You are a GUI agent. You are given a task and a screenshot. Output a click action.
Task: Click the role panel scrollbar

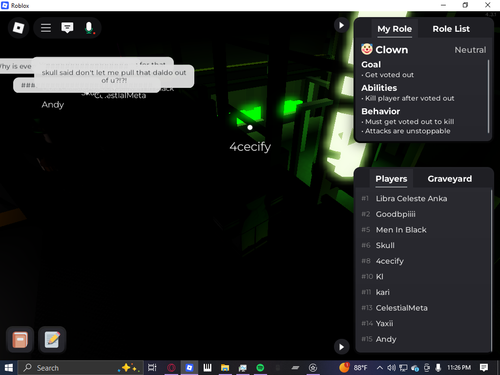pyautogui.click(x=489, y=97)
